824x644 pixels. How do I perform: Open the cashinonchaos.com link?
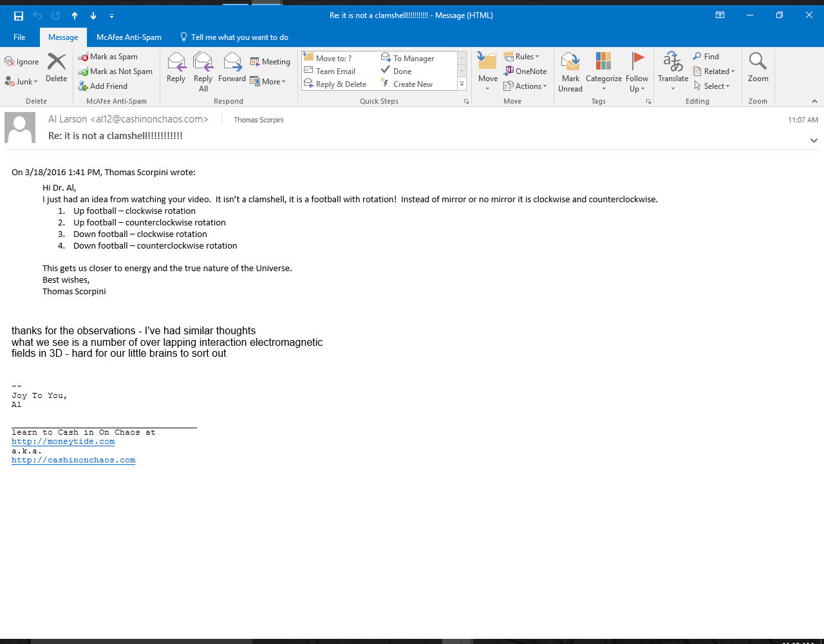pos(73,460)
